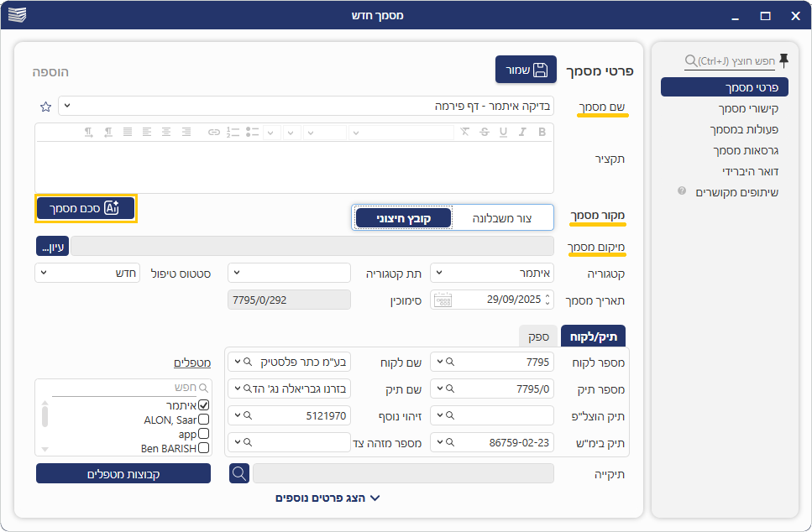
Task: Select the create from template (צור משבלונה) option
Action: (504, 218)
